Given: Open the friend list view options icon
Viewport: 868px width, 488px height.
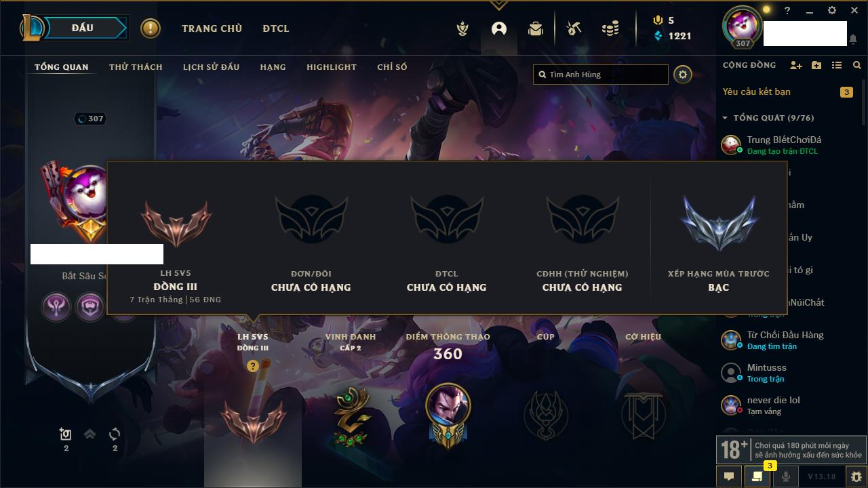Looking at the screenshot, I should click(x=837, y=65).
